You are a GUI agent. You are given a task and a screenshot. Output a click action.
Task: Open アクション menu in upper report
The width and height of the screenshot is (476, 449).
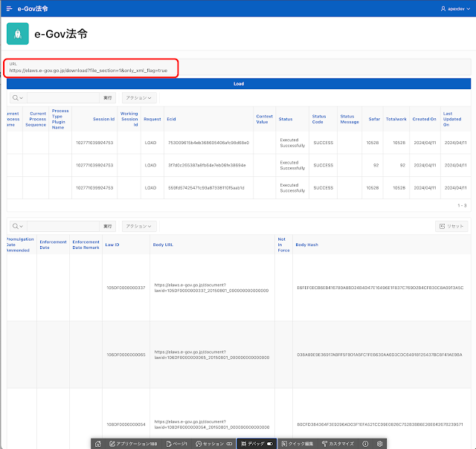(139, 97)
